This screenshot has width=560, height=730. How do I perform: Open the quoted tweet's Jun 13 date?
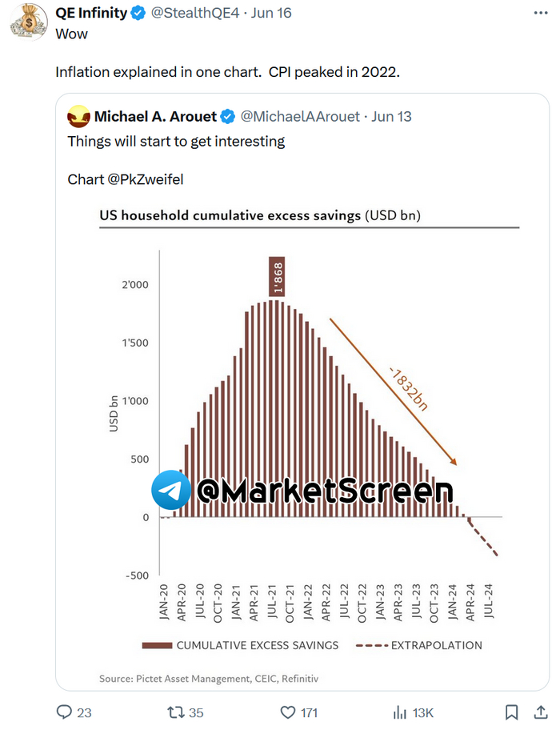click(392, 117)
